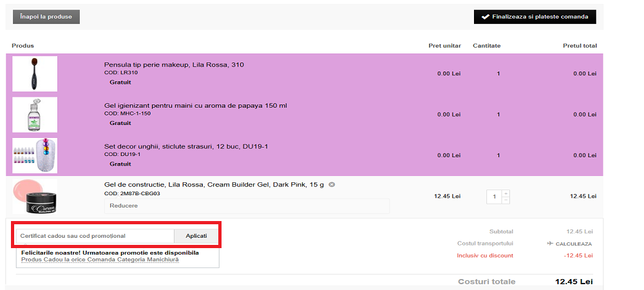
Task: Open the Gel de constructie Dark Pink link
Action: point(214,185)
